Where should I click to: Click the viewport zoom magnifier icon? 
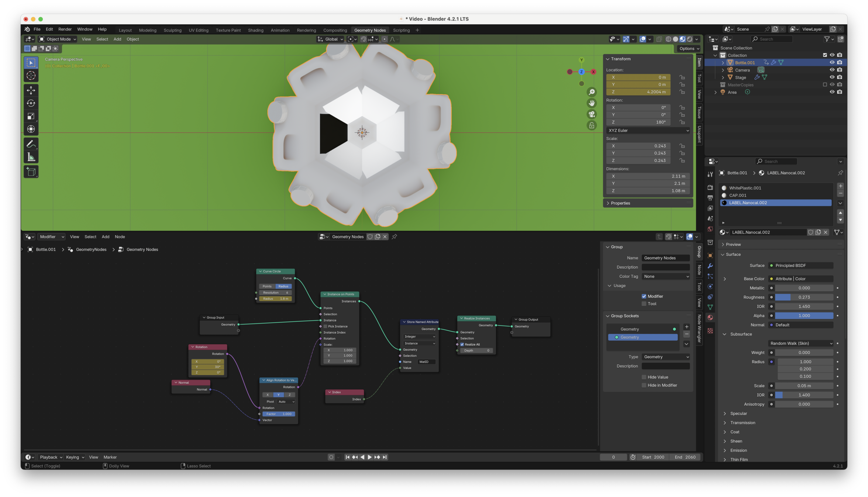[x=592, y=92]
